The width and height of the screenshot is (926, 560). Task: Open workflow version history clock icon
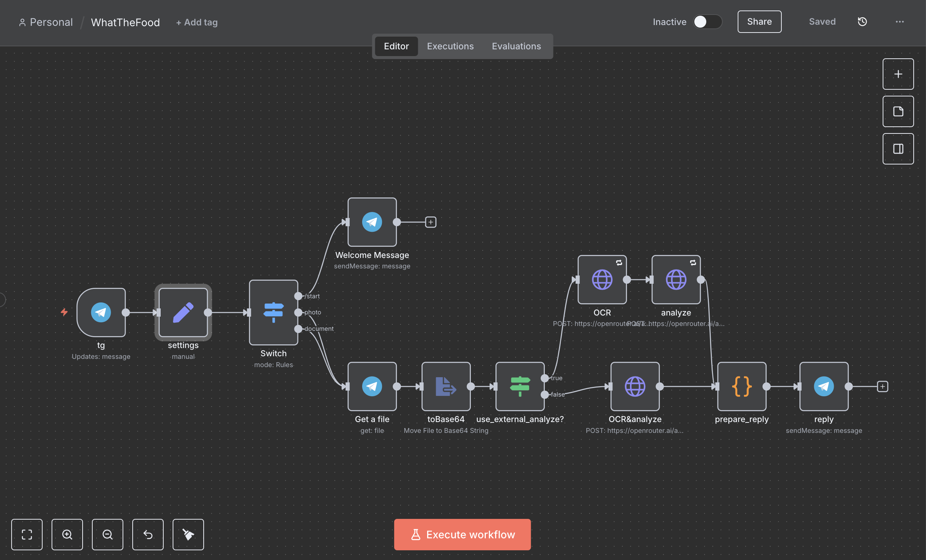tap(862, 22)
